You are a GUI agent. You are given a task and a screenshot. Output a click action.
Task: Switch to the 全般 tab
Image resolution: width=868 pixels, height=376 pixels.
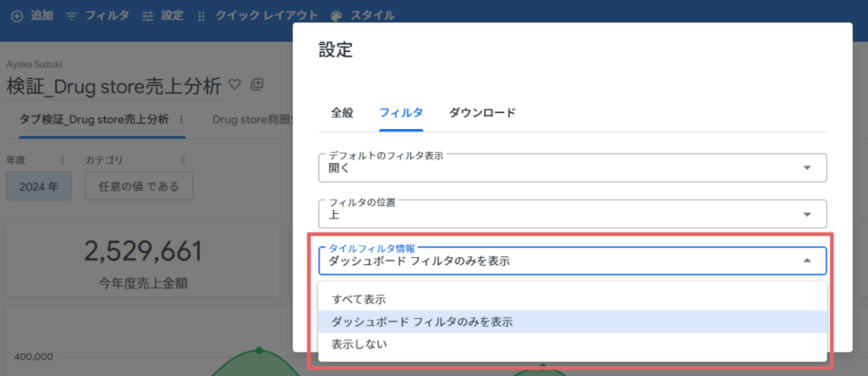(342, 113)
